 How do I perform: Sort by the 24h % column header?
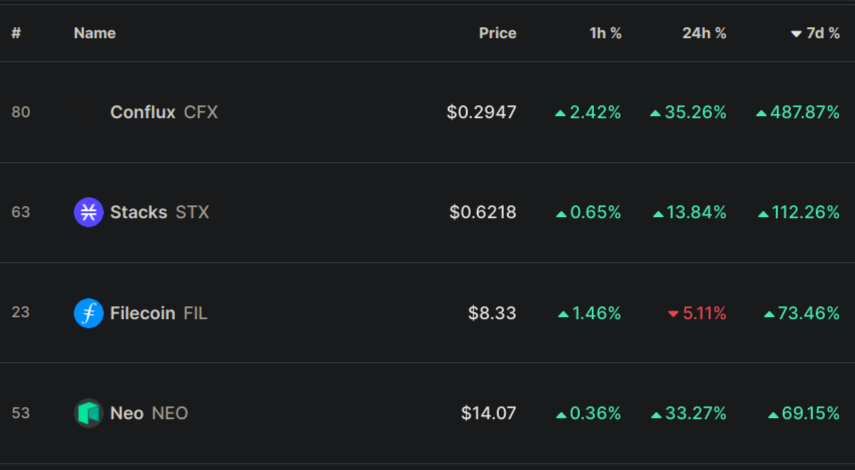(704, 33)
